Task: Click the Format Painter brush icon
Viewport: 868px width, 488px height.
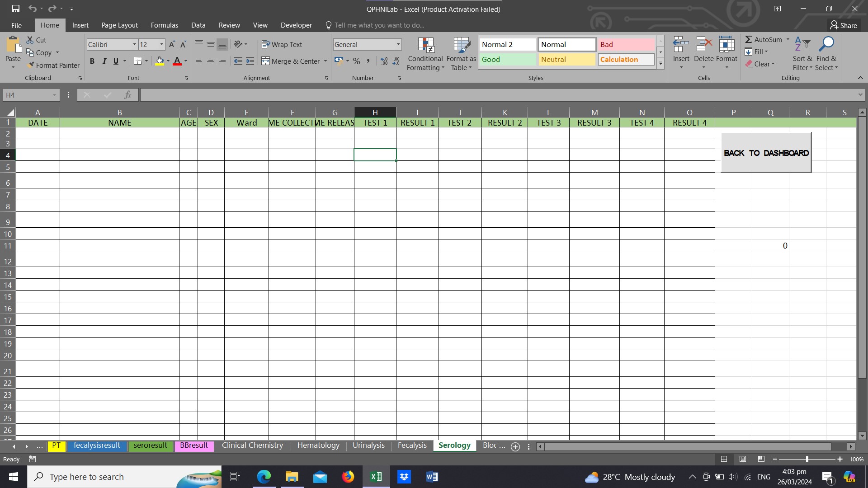Action: [x=31, y=65]
